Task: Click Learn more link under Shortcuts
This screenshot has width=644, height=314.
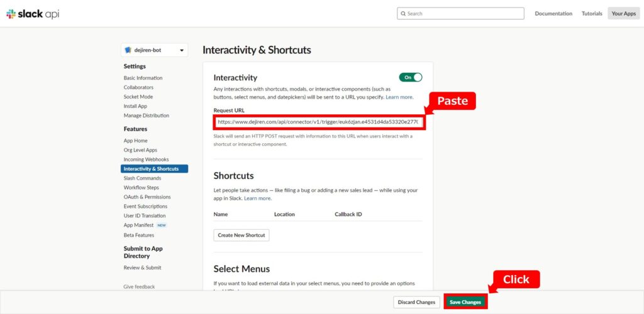Action: [x=257, y=198]
